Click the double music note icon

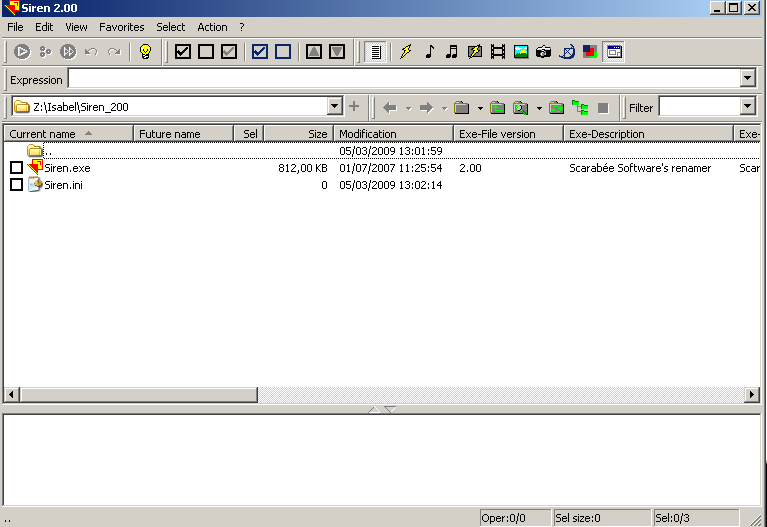(x=452, y=51)
